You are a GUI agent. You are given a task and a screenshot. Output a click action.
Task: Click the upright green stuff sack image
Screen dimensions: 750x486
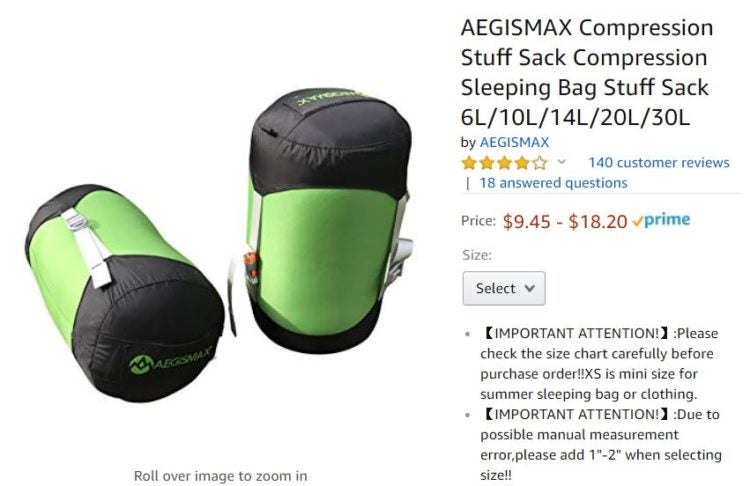pyautogui.click(x=328, y=218)
